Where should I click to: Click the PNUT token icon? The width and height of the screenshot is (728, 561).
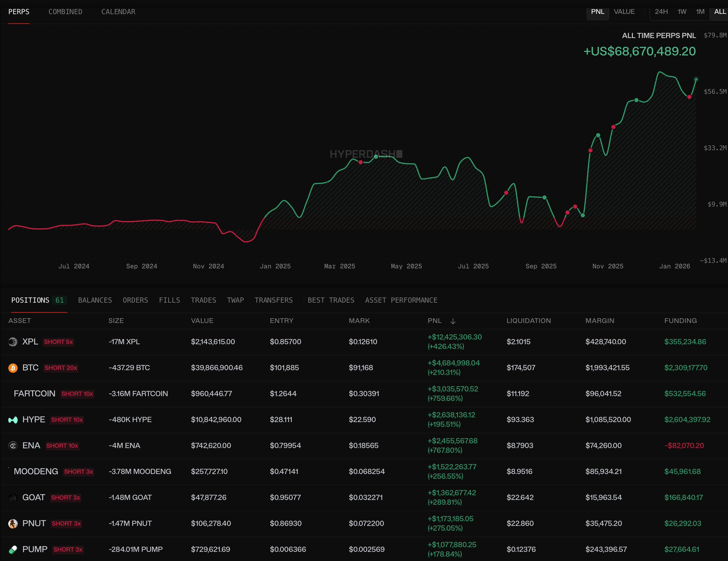[13, 524]
